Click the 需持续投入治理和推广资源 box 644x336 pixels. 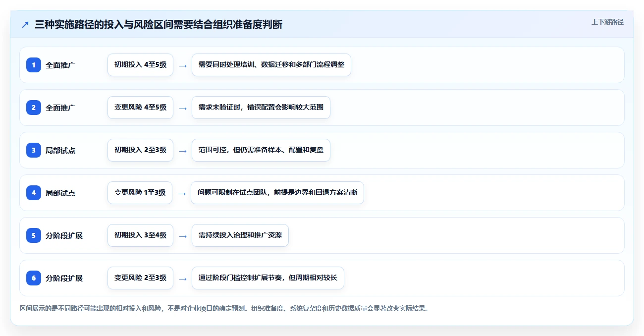(240, 235)
